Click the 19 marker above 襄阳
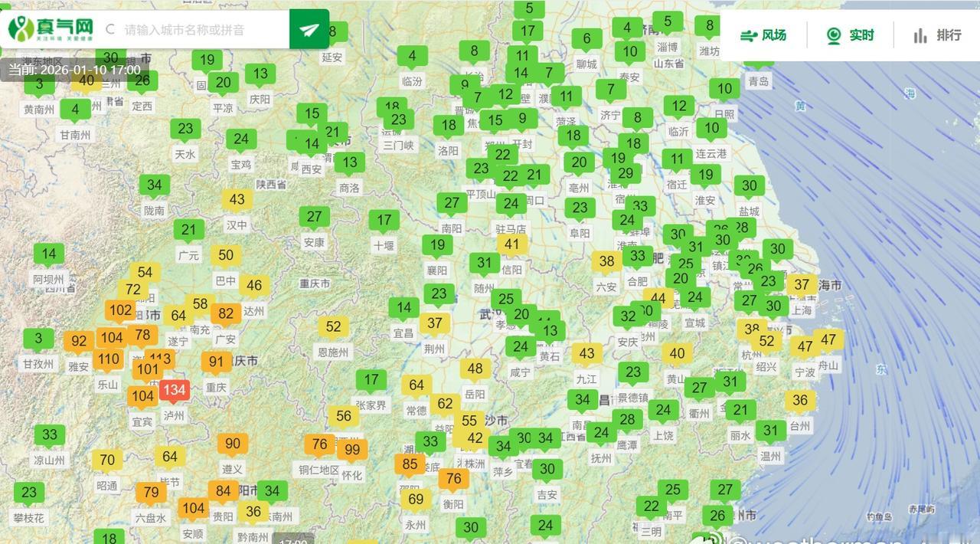This screenshot has width=980, height=544. [437, 247]
